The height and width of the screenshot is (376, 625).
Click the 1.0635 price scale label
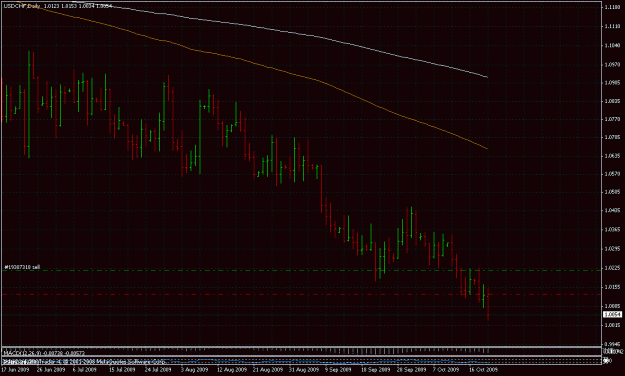point(613,156)
